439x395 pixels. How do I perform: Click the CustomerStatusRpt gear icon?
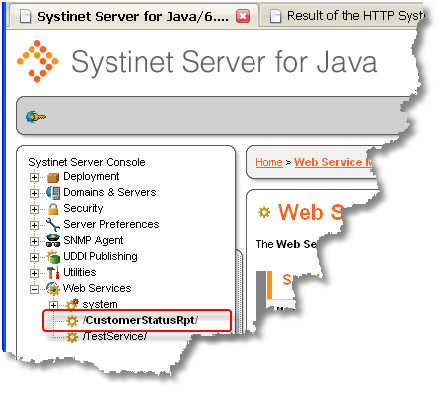(72, 321)
